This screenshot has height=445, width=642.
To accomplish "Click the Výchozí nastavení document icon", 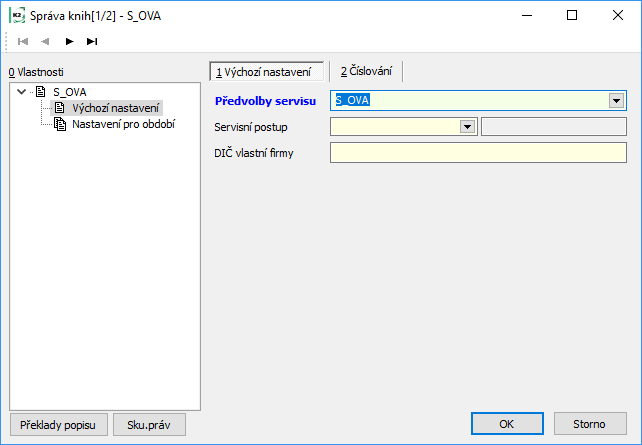I will [x=60, y=108].
